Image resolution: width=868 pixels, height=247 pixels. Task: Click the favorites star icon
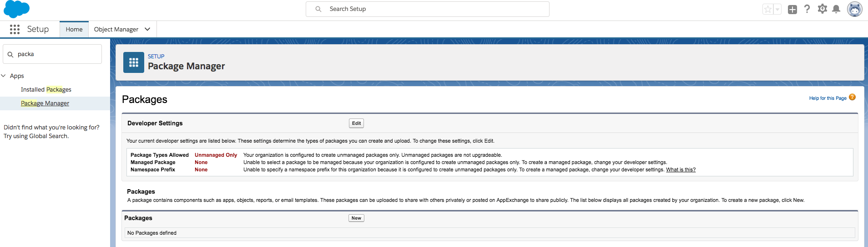pos(768,9)
